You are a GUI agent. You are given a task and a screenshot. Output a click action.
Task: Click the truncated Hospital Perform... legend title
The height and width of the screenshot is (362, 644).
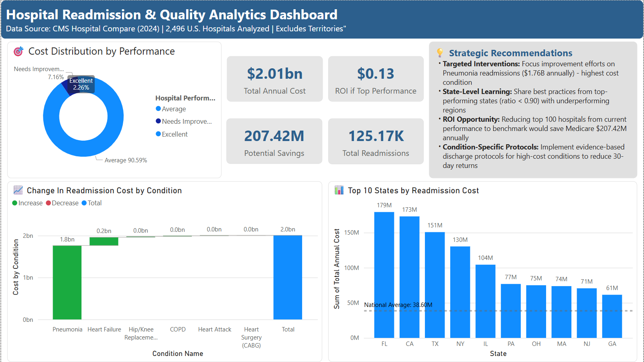point(185,98)
